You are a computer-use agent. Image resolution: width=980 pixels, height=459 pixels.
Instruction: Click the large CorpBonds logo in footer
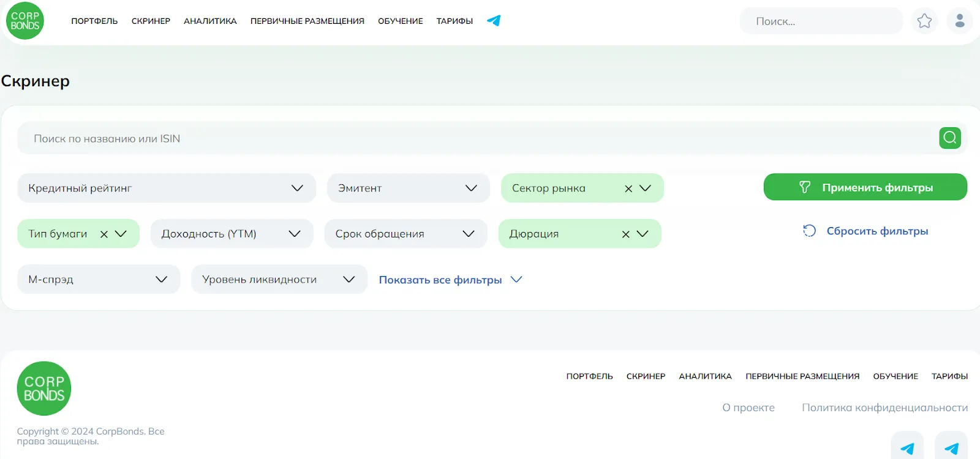tap(44, 388)
